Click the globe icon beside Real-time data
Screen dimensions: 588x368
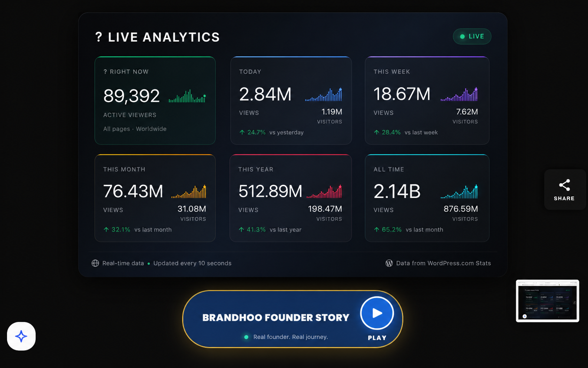point(95,263)
